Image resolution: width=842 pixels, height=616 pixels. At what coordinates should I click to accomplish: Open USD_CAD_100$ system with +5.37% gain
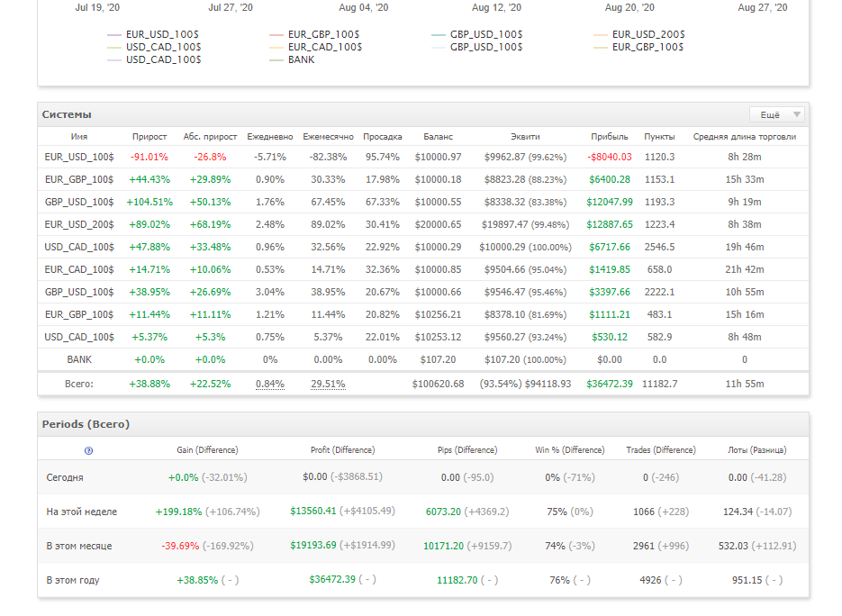coord(79,338)
